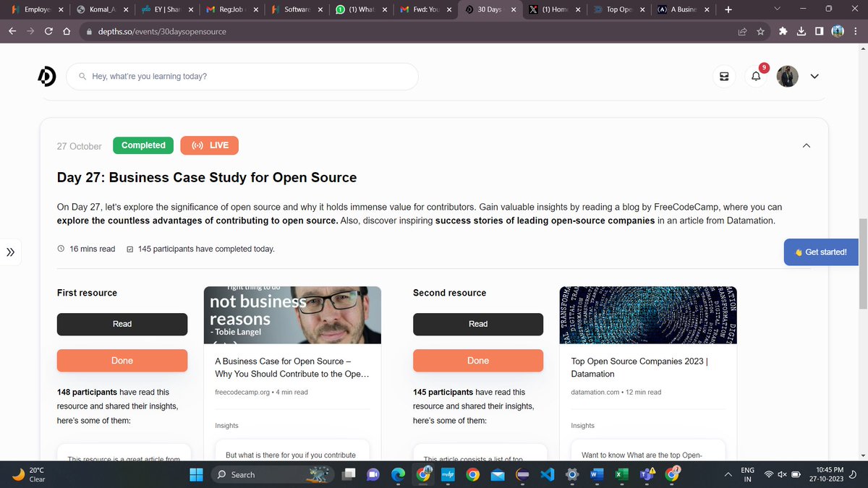Click the green Completed badge

tap(143, 145)
